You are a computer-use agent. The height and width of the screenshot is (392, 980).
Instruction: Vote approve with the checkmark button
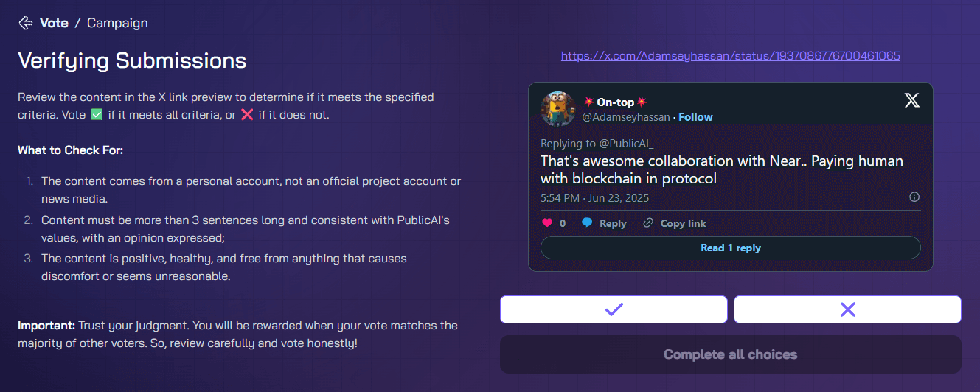614,309
